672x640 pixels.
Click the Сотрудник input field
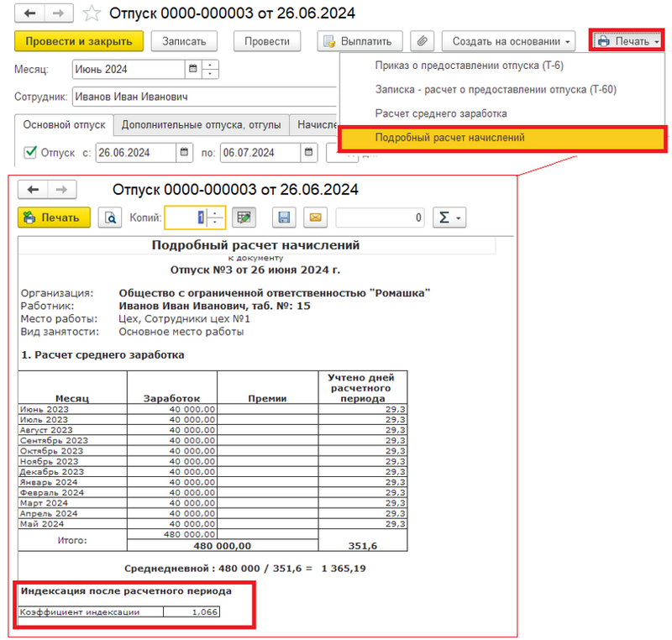[202, 97]
